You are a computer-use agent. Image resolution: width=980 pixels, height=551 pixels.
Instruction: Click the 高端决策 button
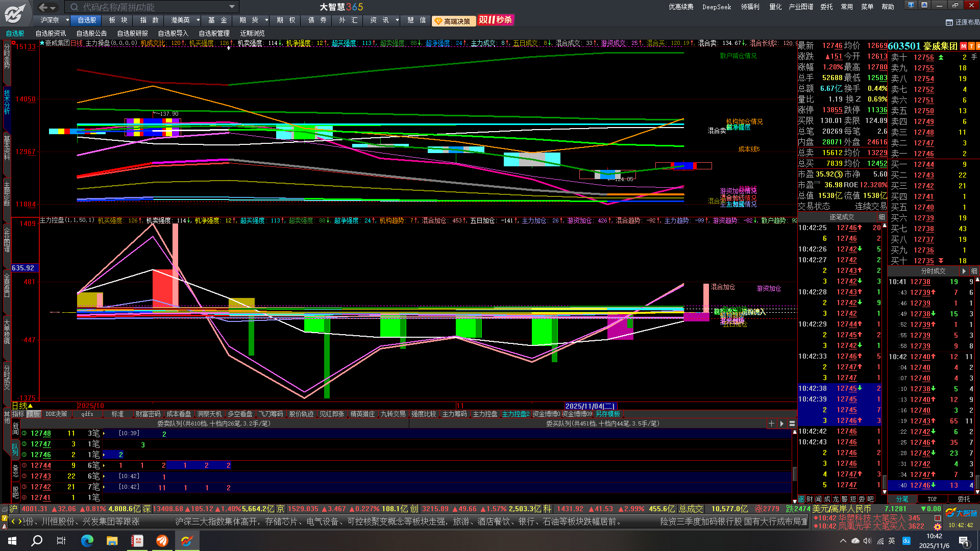click(453, 21)
